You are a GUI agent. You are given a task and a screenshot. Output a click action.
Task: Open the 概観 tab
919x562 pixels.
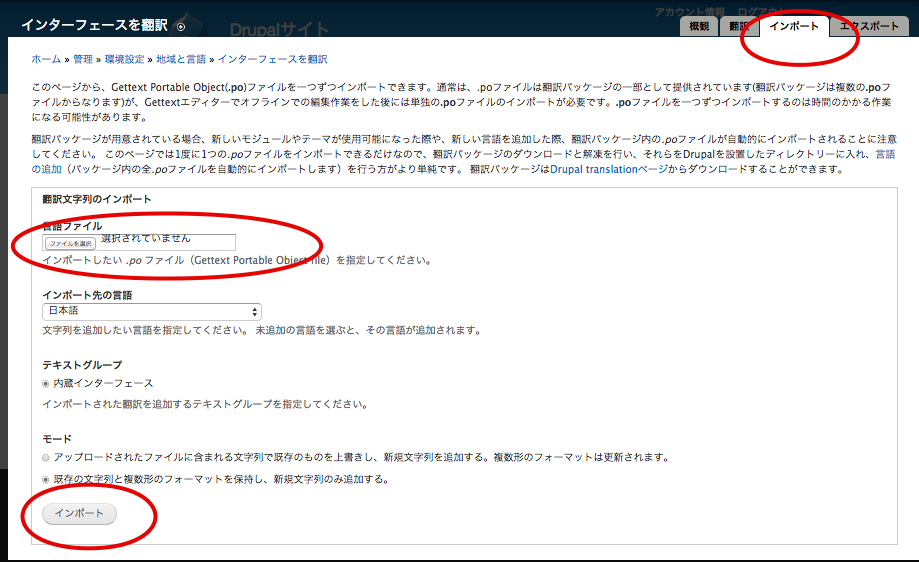pos(700,26)
